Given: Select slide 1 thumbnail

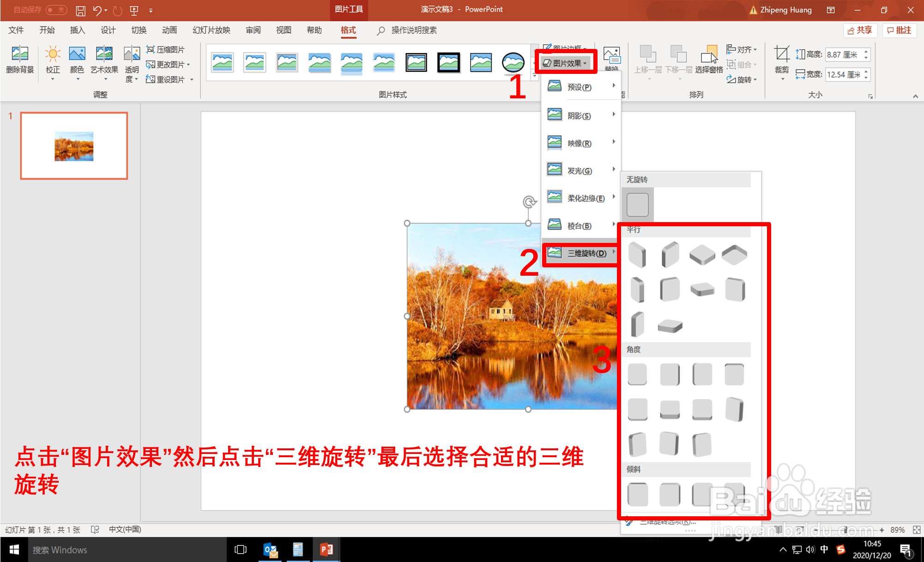Looking at the screenshot, I should (x=74, y=146).
